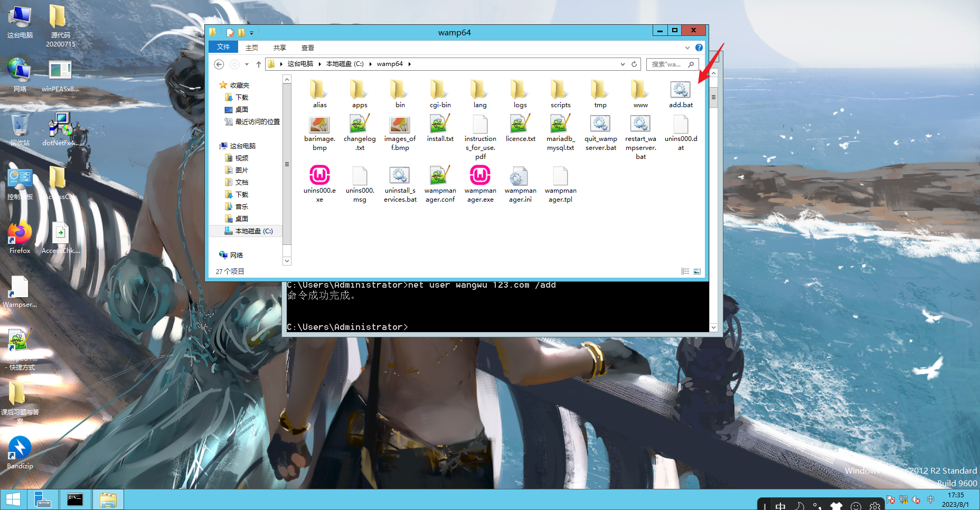Viewport: 980px width, 510px height.
Task: Launch wampmanager.exe
Action: click(x=480, y=176)
